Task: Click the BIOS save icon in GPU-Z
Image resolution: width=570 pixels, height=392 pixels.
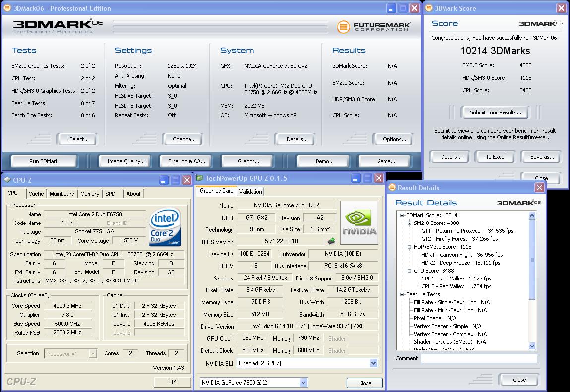Action: (331, 241)
